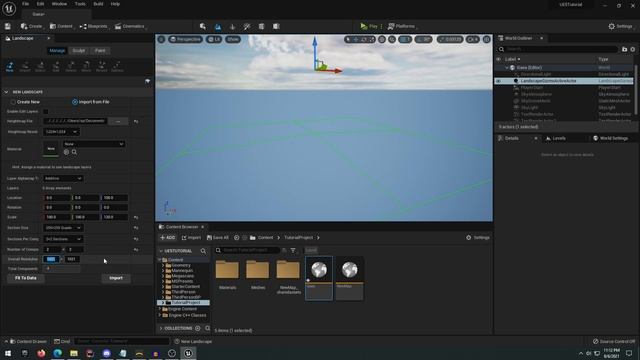The height and width of the screenshot is (360, 640).
Task: Switch to the Sculpt tab
Action: (x=79, y=51)
